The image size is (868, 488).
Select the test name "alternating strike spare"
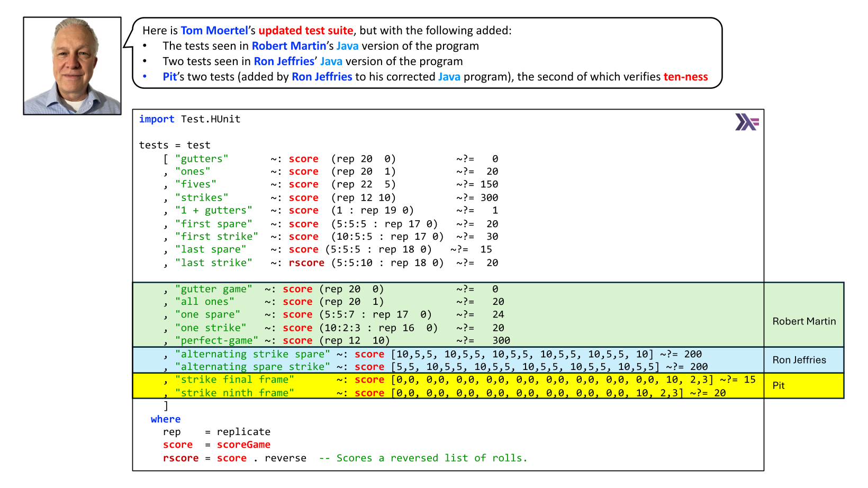(252, 354)
